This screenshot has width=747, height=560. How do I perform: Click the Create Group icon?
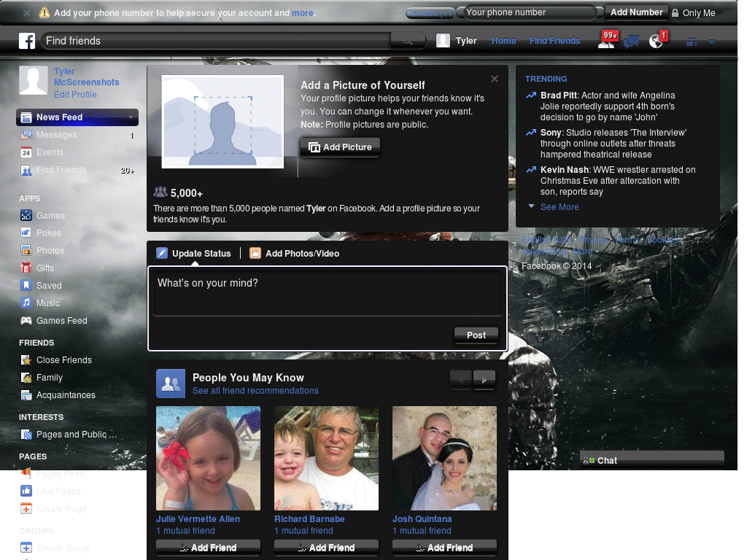click(26, 548)
